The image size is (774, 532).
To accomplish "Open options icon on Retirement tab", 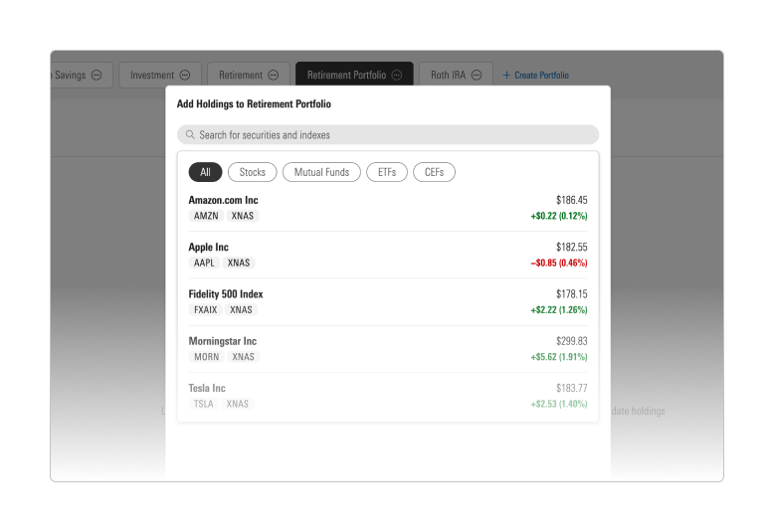I will coord(274,75).
